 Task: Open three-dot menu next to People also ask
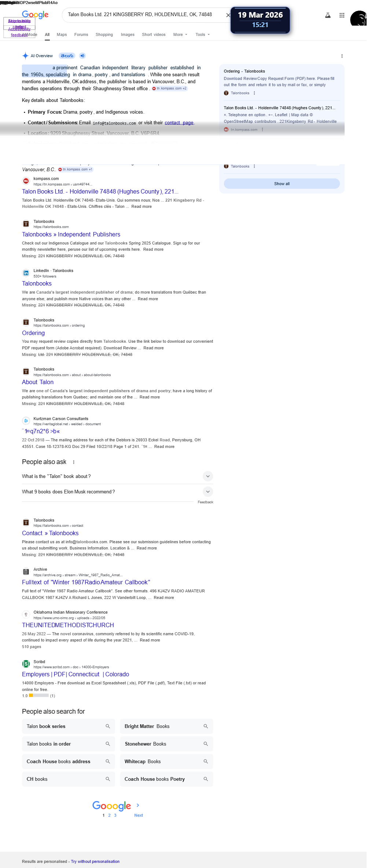point(74,462)
